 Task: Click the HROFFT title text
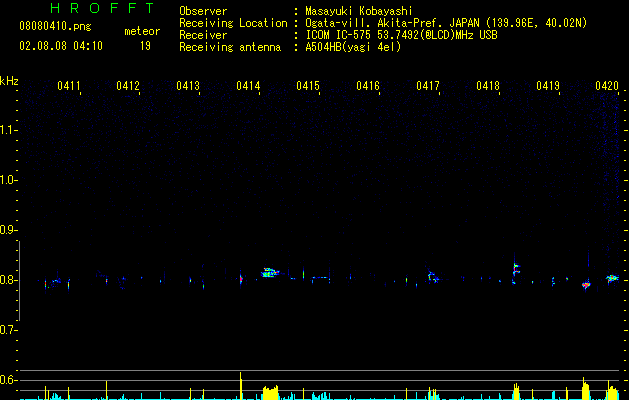pyautogui.click(x=103, y=8)
